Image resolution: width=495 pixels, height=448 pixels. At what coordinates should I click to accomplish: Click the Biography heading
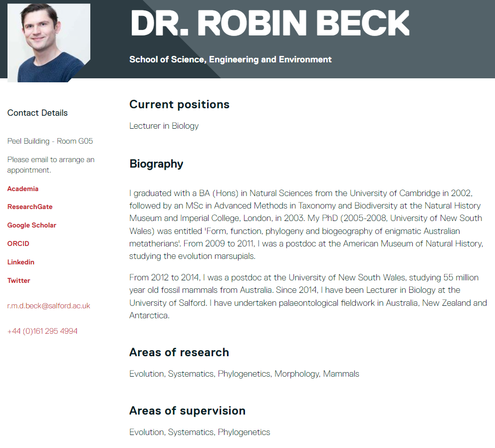(x=156, y=164)
